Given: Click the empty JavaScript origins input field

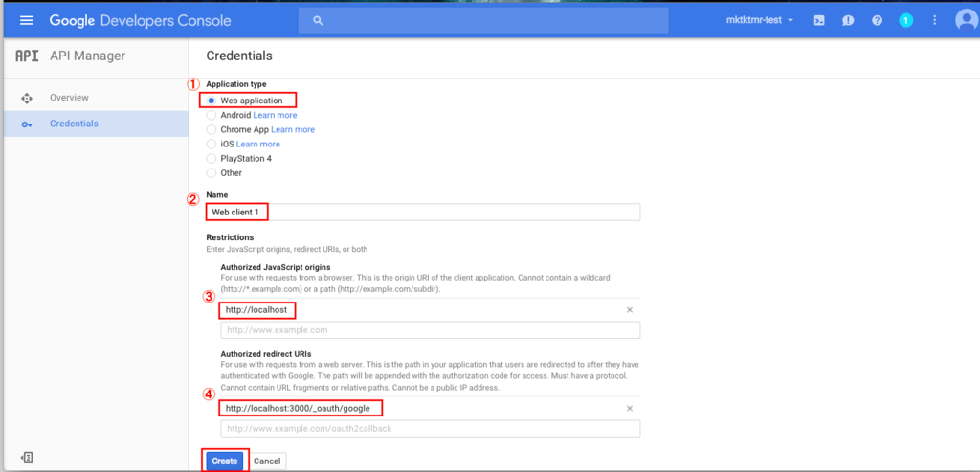Looking at the screenshot, I should 430,329.
